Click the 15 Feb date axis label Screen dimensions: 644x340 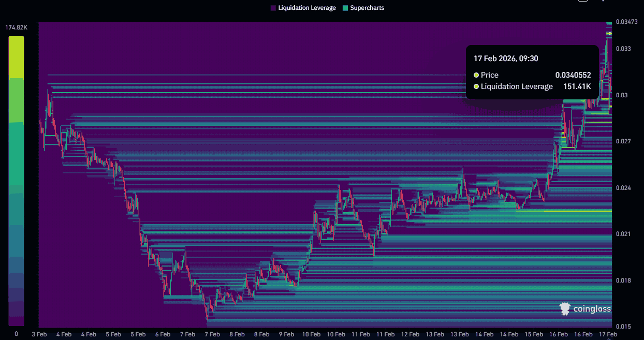click(x=534, y=334)
